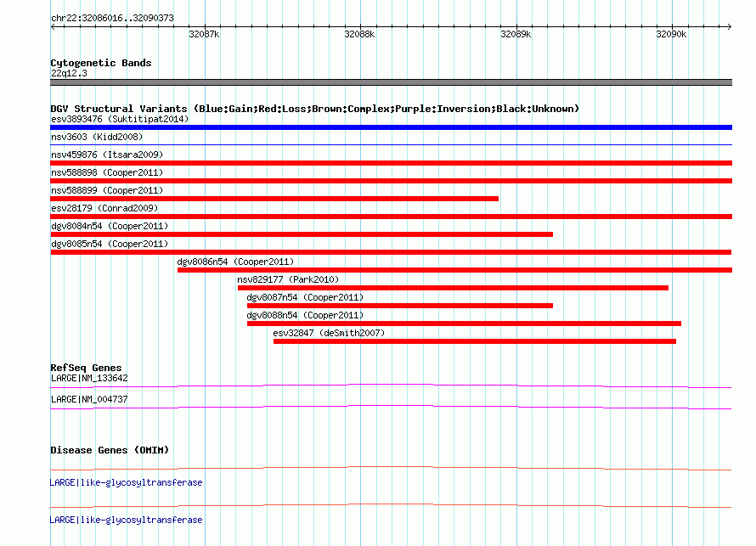Click the nsv588899 (Cooper2011) red bar
This screenshot has width=756, height=546.
[274, 199]
